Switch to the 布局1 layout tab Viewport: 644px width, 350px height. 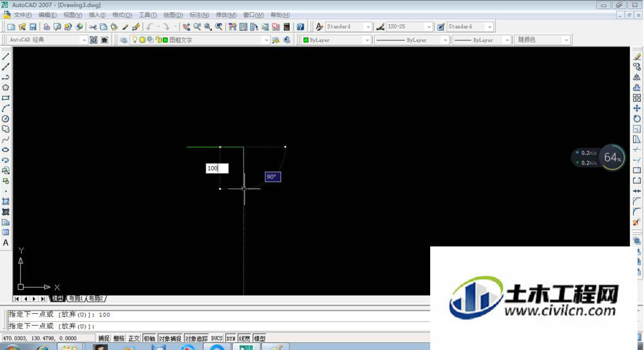(76, 299)
